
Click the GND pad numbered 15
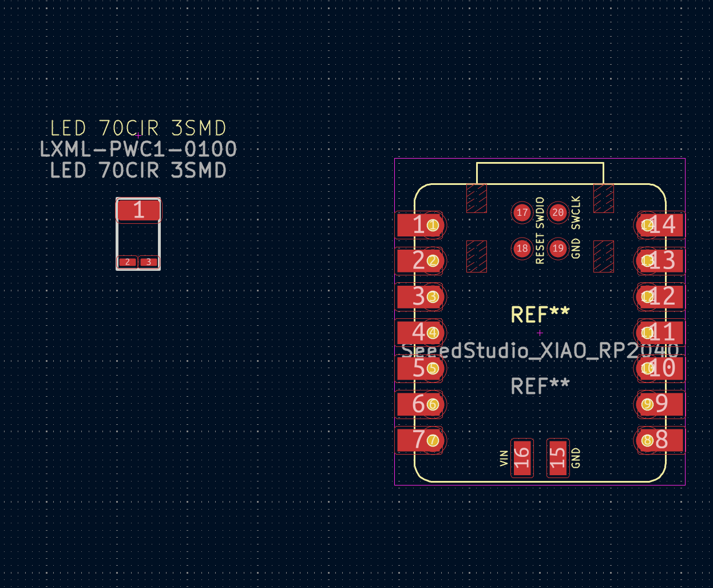[x=557, y=457]
